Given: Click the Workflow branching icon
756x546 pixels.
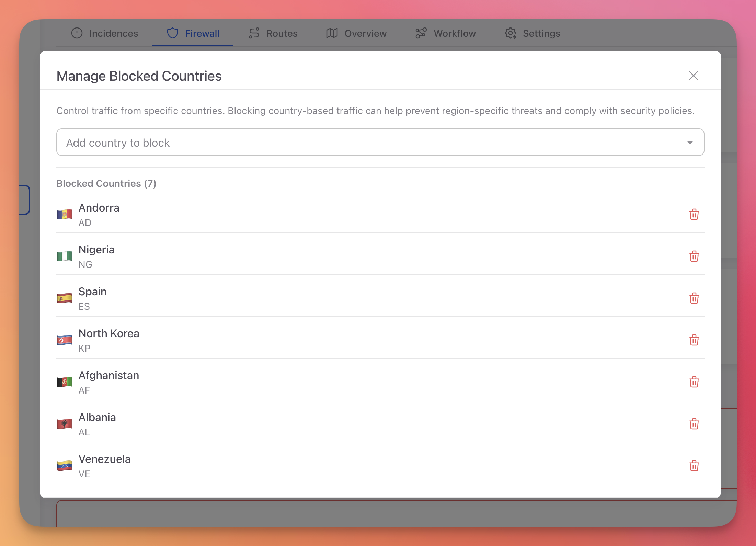Looking at the screenshot, I should pos(421,33).
